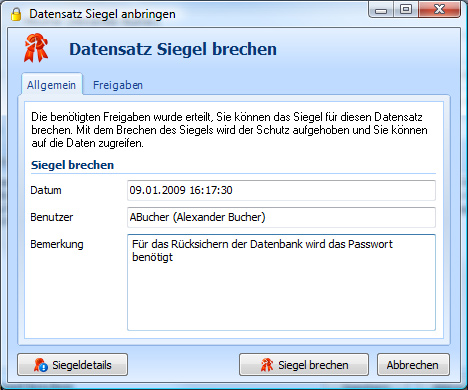Open the Freigaben tab
The width and height of the screenshot is (468, 390).
tap(118, 85)
